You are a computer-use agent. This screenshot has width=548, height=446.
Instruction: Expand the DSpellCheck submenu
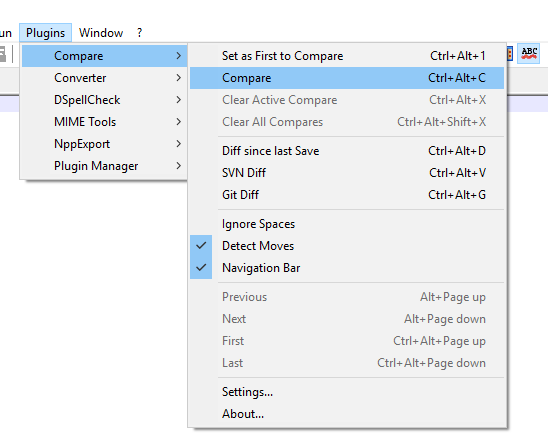[104, 100]
